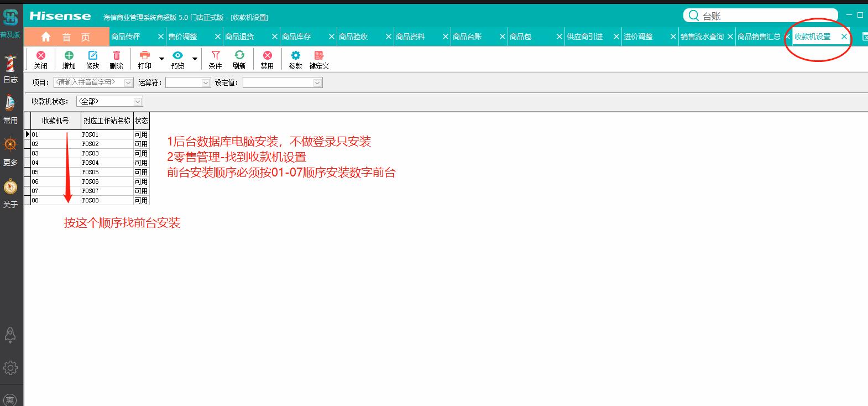Click the 刷新 (refresh) icon
The height and width of the screenshot is (406, 868).
[x=239, y=55]
